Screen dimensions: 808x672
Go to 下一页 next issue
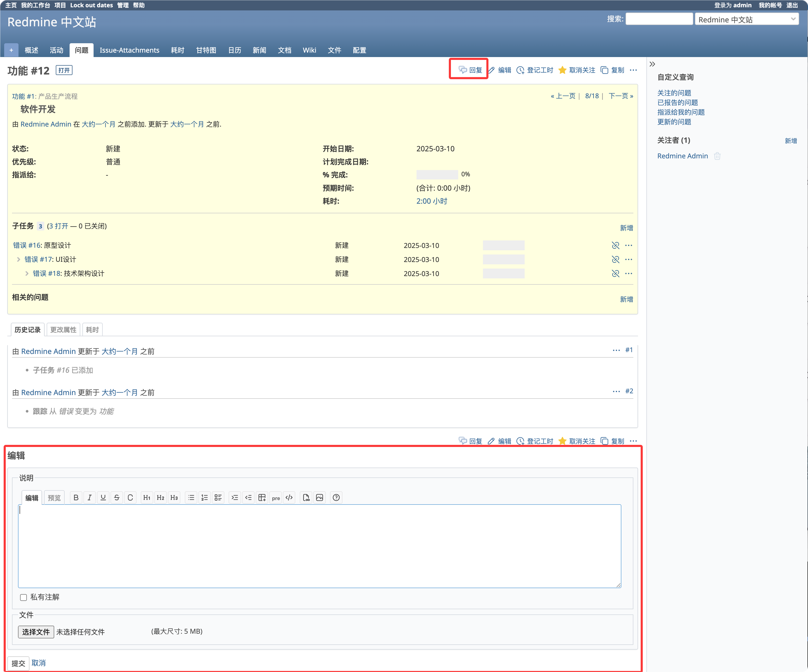point(621,96)
